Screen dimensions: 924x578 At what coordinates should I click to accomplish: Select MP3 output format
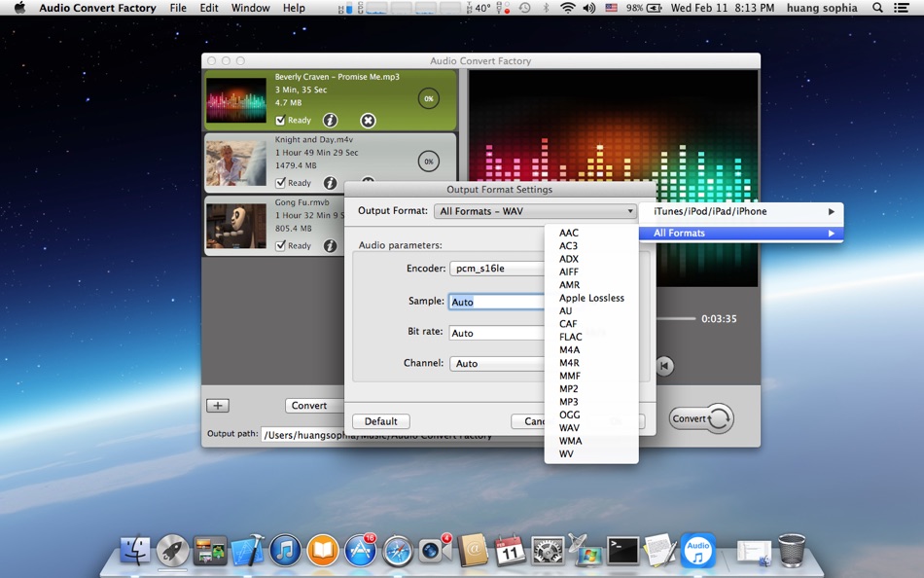[591, 402]
